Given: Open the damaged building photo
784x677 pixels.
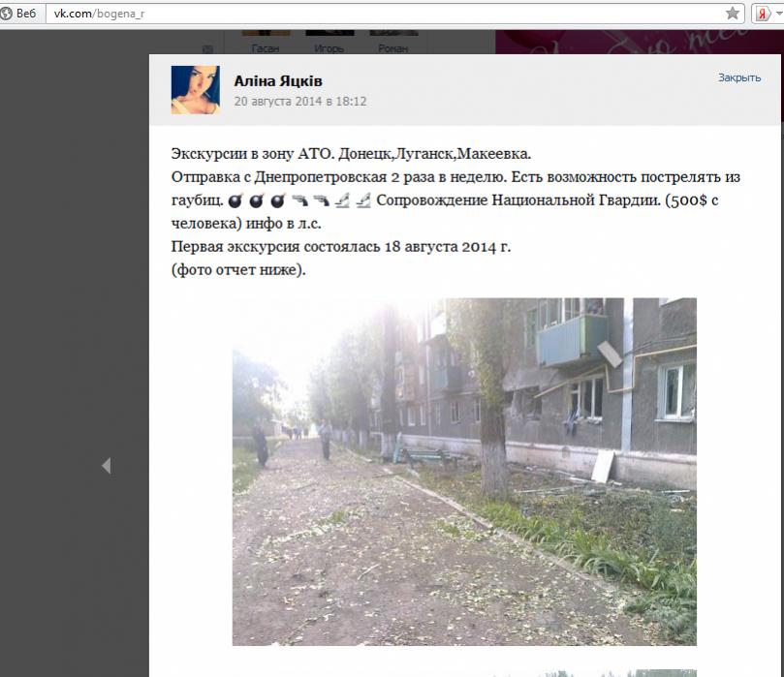Looking at the screenshot, I should click(x=464, y=472).
